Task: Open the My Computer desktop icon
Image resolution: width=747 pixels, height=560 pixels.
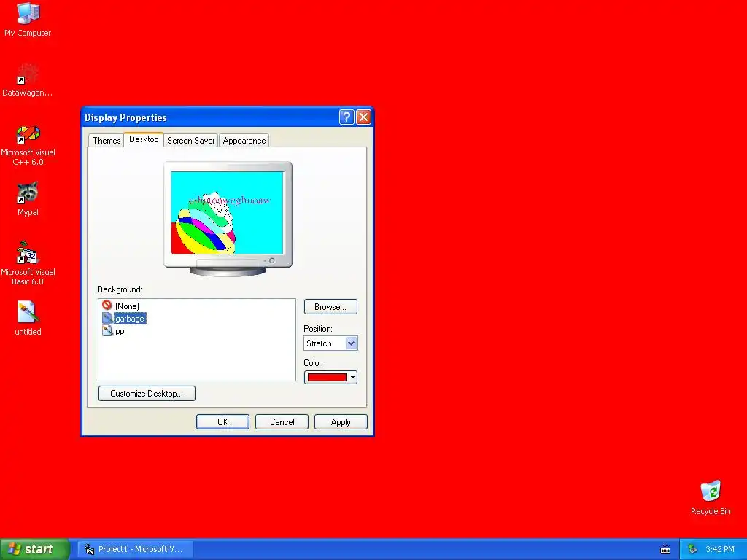Action: (x=28, y=19)
